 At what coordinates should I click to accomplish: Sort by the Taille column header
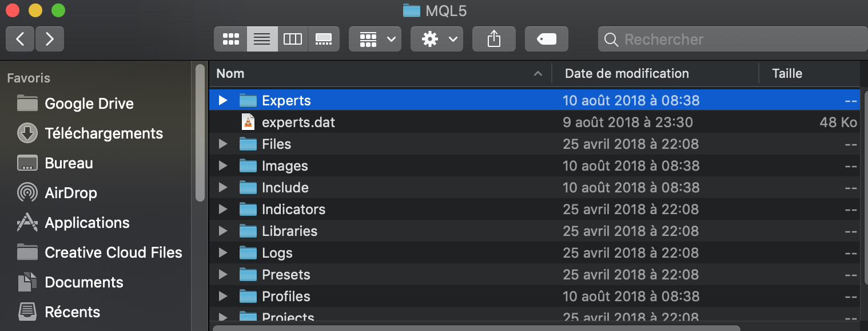[x=809, y=73]
